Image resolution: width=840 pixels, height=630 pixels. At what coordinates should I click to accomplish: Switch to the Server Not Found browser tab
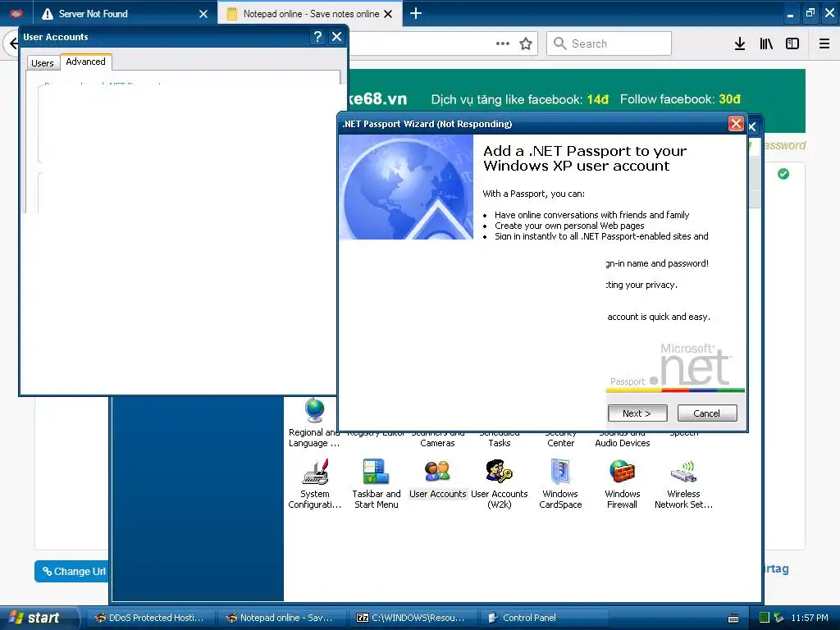[x=125, y=13]
